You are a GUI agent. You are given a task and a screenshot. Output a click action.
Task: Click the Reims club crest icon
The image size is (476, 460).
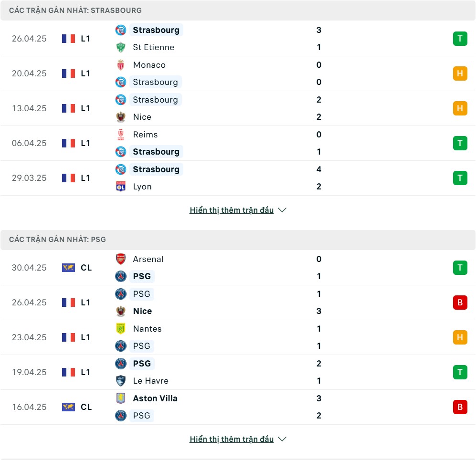(121, 135)
